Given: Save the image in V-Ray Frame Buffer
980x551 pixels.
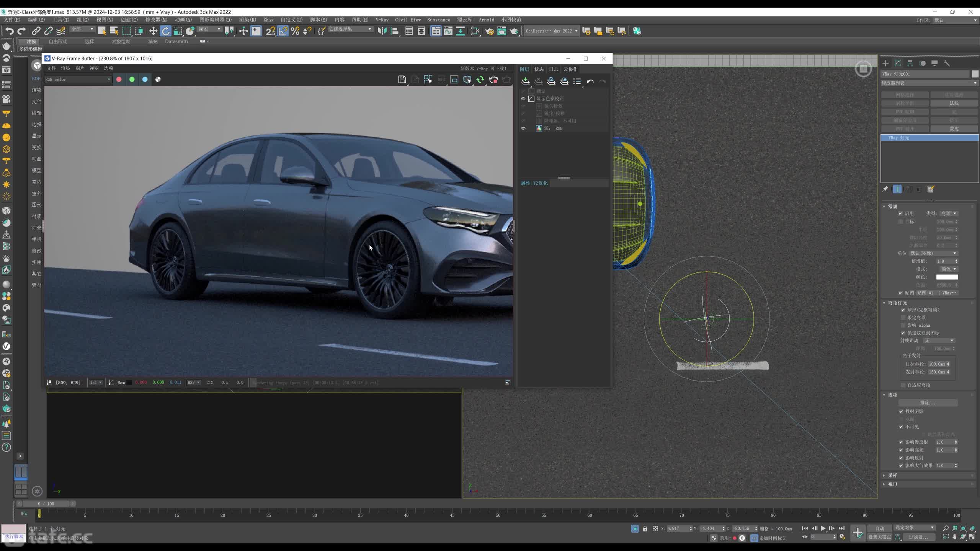Looking at the screenshot, I should tap(402, 79).
